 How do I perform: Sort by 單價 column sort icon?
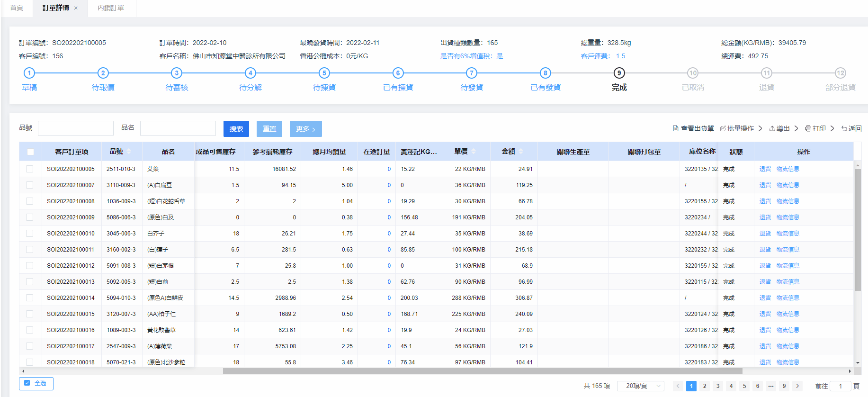[474, 152]
